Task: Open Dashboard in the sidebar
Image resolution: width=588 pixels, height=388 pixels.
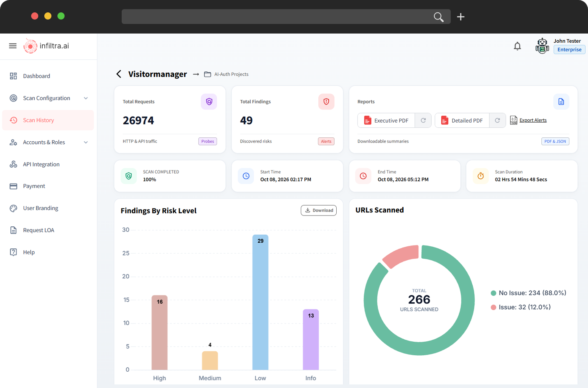Action: pos(48,76)
